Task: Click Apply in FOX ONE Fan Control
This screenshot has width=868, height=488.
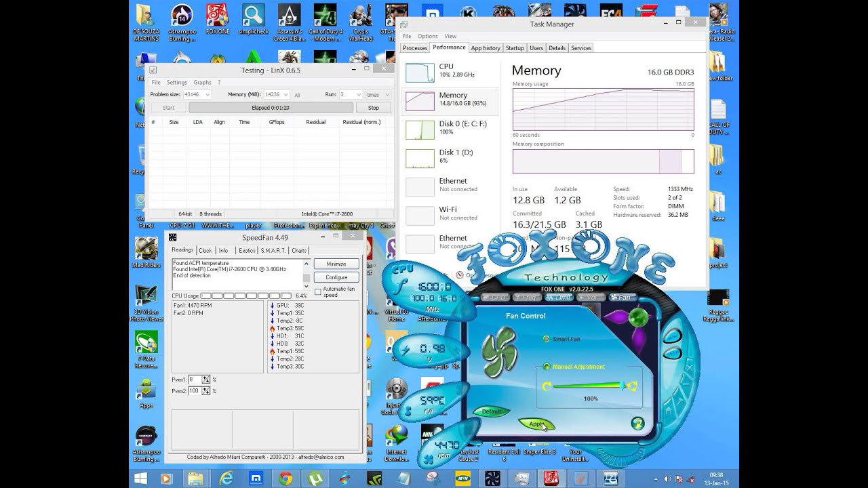Action: (x=536, y=424)
